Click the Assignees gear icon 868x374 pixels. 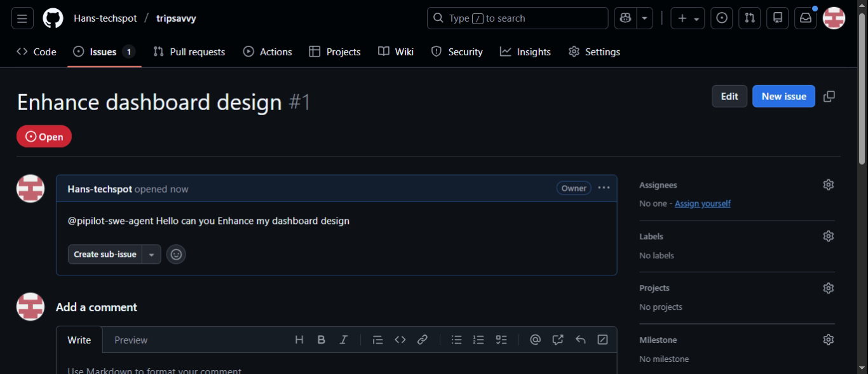pos(828,185)
